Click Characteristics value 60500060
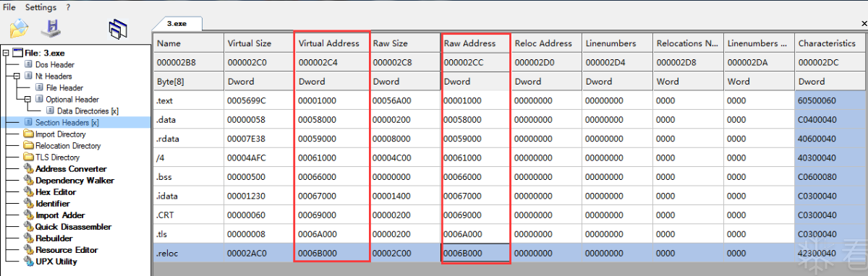Screen dimensions: 868x276 [830, 101]
